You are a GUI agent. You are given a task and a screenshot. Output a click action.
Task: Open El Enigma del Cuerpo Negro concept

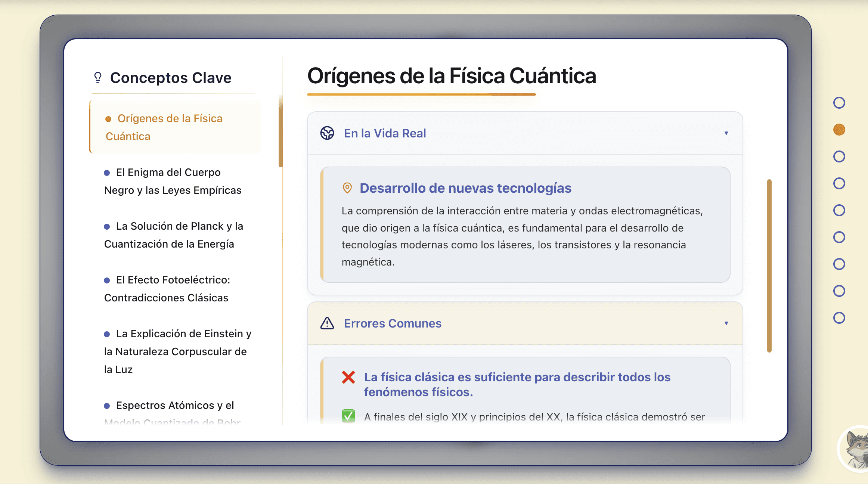[x=173, y=181]
